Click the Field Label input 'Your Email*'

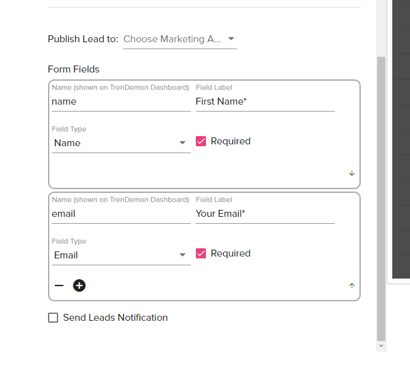[265, 214]
